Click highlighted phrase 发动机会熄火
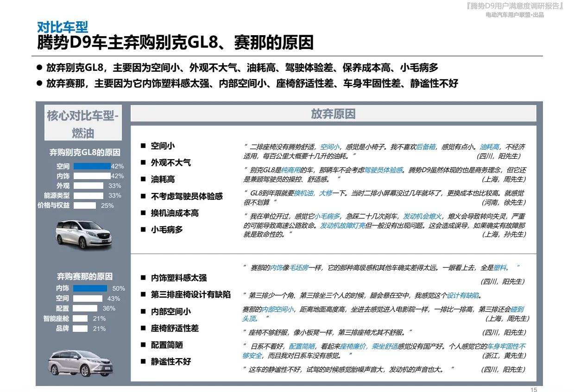Viewport: 574px width, 392px height. coord(423,216)
